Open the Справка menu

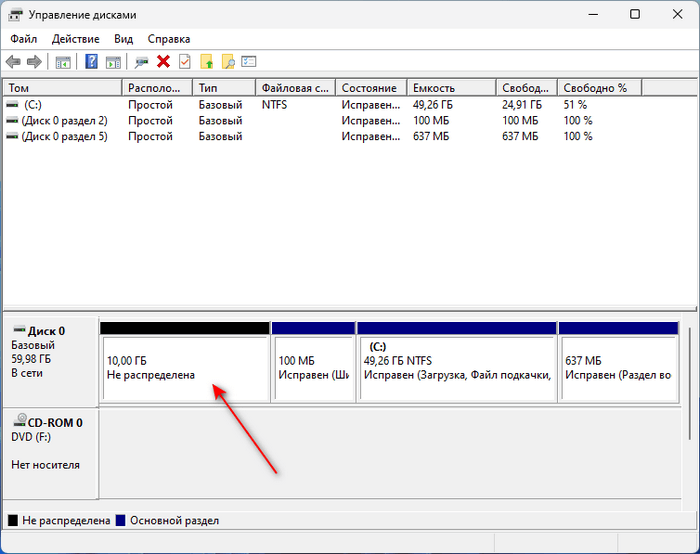point(168,39)
